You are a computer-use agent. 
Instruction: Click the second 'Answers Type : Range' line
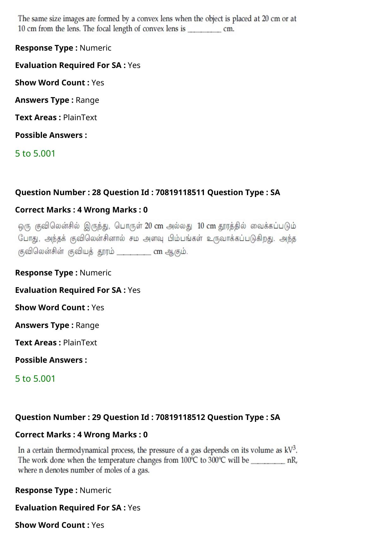[57, 325]
